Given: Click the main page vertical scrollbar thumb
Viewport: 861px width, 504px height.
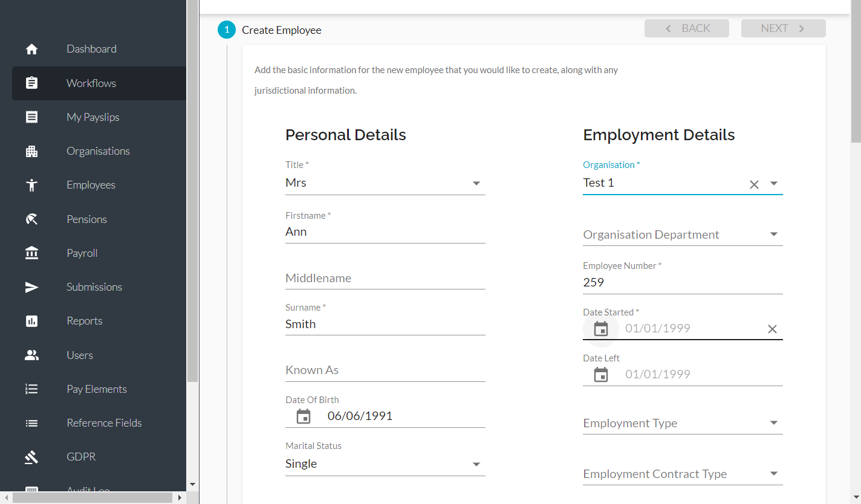Looking at the screenshot, I should pos(856,71).
